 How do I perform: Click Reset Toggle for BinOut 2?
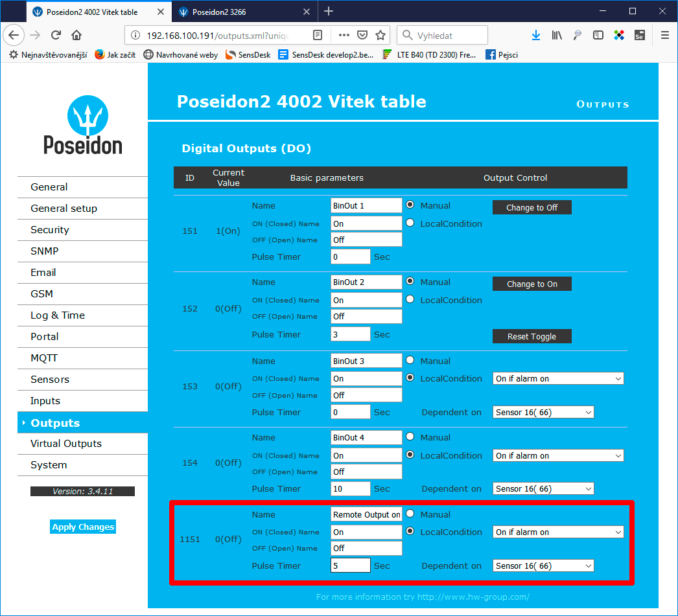532,337
